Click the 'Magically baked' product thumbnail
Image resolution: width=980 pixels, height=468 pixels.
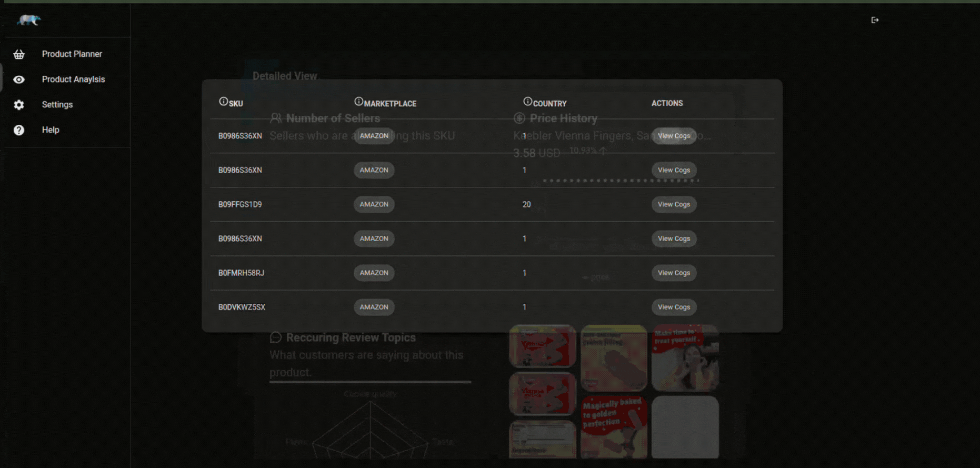[x=614, y=426]
